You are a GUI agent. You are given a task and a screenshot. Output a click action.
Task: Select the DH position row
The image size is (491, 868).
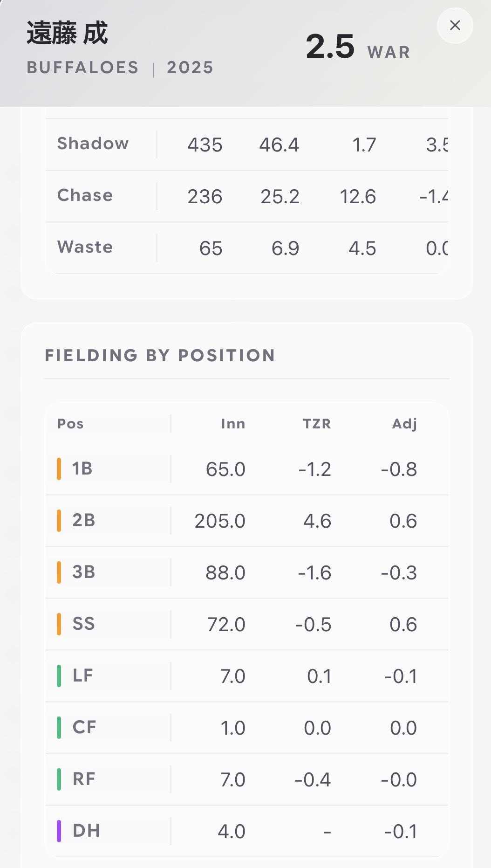tap(247, 831)
